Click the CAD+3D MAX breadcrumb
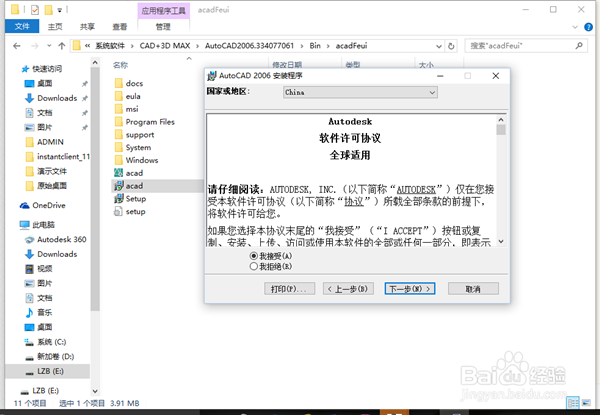 pyautogui.click(x=165, y=46)
